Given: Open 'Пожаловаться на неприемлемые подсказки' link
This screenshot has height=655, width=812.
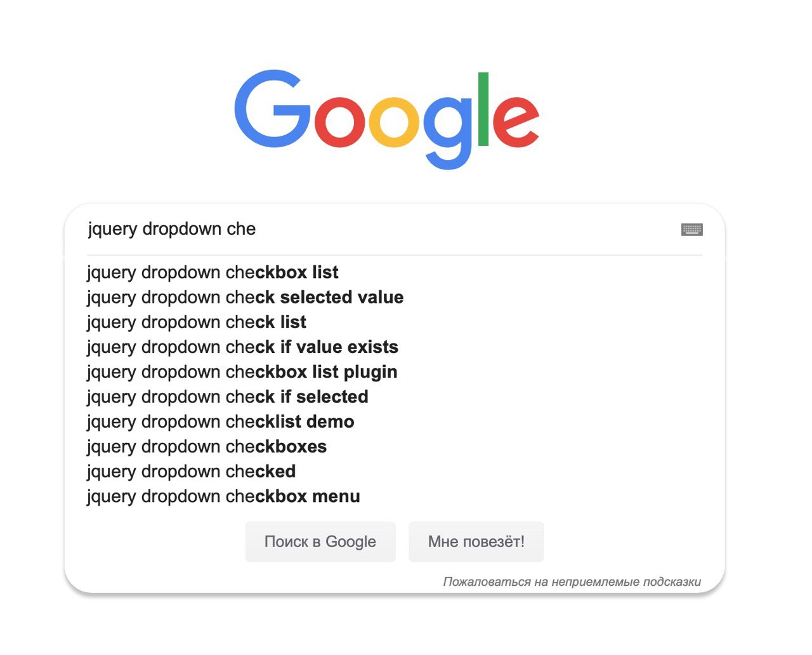Looking at the screenshot, I should click(572, 581).
